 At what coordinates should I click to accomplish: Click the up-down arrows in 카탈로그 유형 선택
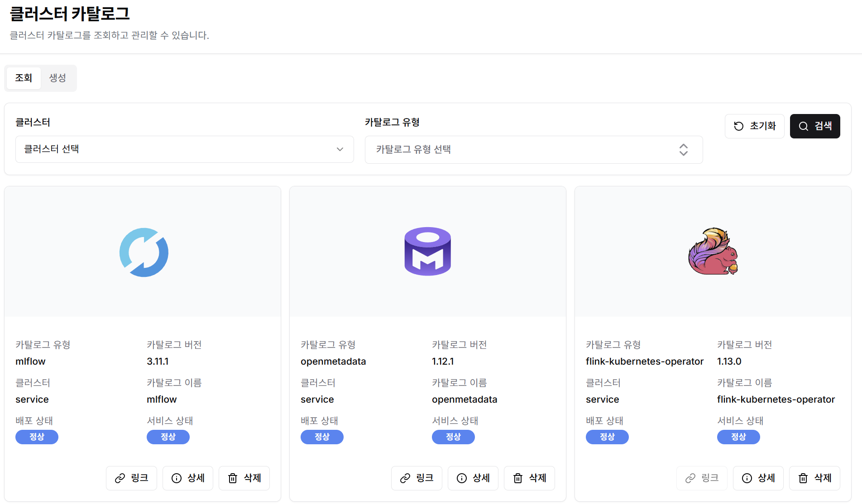point(684,150)
